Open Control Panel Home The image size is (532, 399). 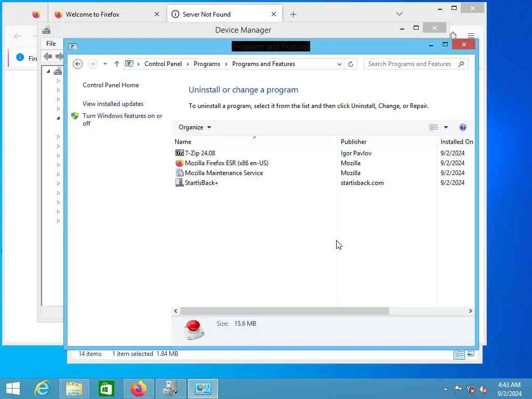click(x=111, y=85)
